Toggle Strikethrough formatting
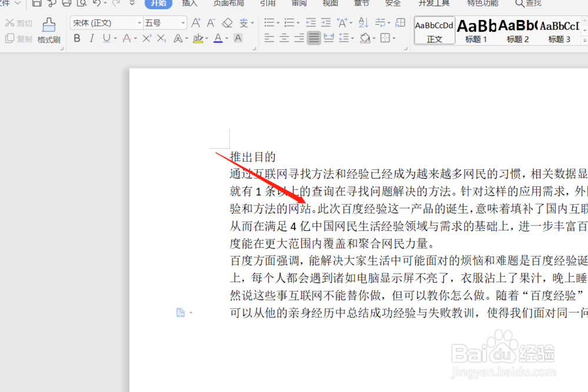The width and height of the screenshot is (588, 392). (x=127, y=38)
